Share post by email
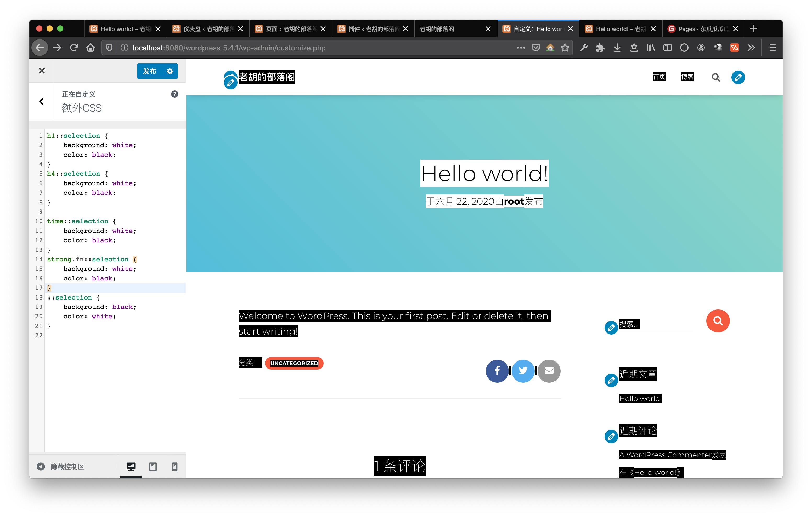This screenshot has width=812, height=517. (549, 371)
